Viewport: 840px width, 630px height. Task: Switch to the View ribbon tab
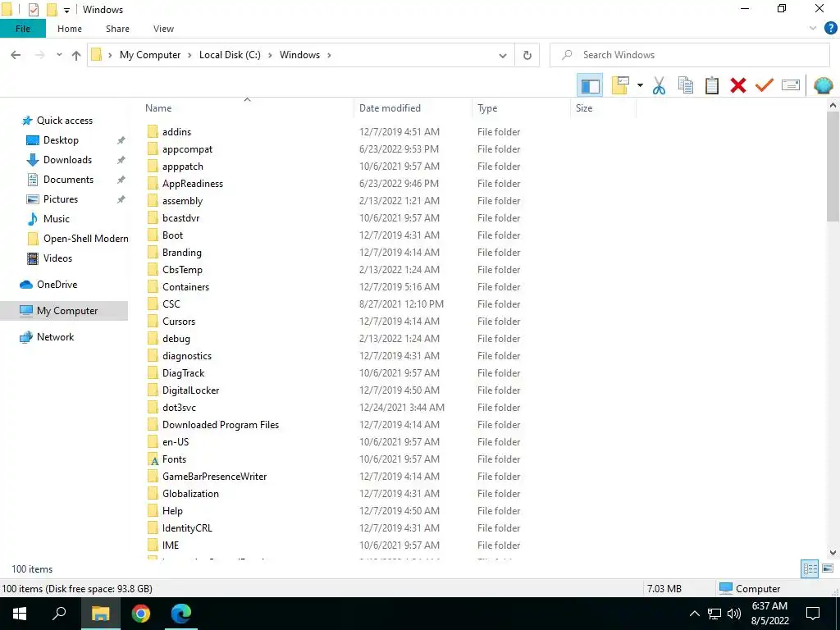[163, 29]
